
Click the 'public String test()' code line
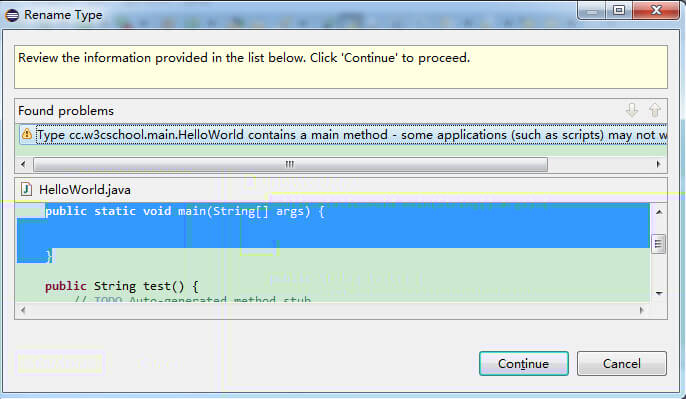[x=122, y=286]
